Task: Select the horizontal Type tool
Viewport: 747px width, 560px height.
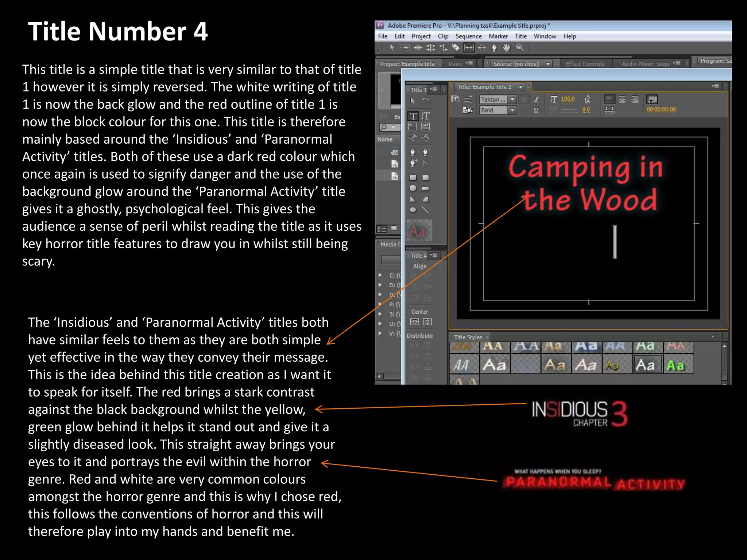Action: click(x=413, y=116)
